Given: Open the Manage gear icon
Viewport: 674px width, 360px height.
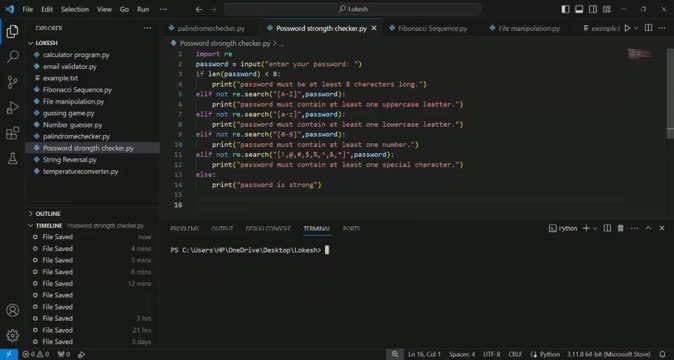Looking at the screenshot, I should (x=12, y=335).
